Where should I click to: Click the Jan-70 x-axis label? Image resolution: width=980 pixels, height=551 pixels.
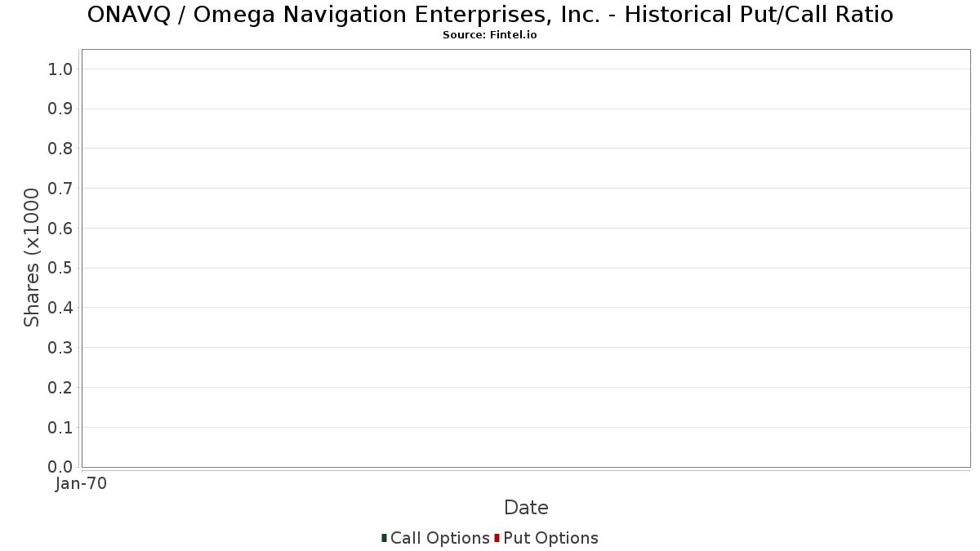(x=82, y=484)
